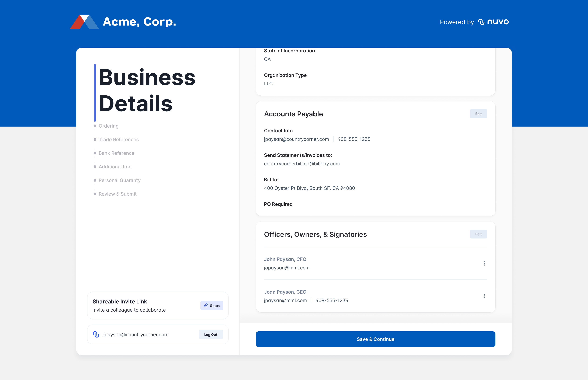The width and height of the screenshot is (588, 380).
Task: Open Joan Payson's three-dot options menu
Action: coord(484,296)
